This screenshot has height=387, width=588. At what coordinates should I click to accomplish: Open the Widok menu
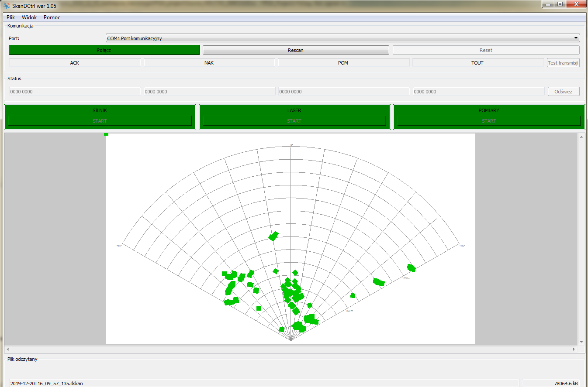[x=29, y=17]
